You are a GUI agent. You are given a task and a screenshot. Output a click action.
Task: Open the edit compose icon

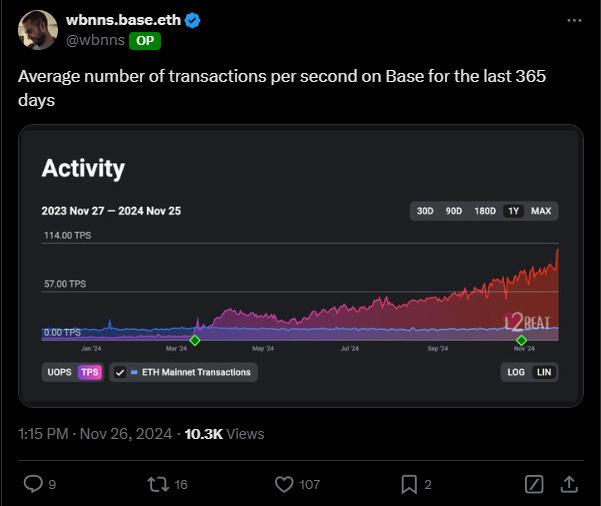(x=535, y=484)
